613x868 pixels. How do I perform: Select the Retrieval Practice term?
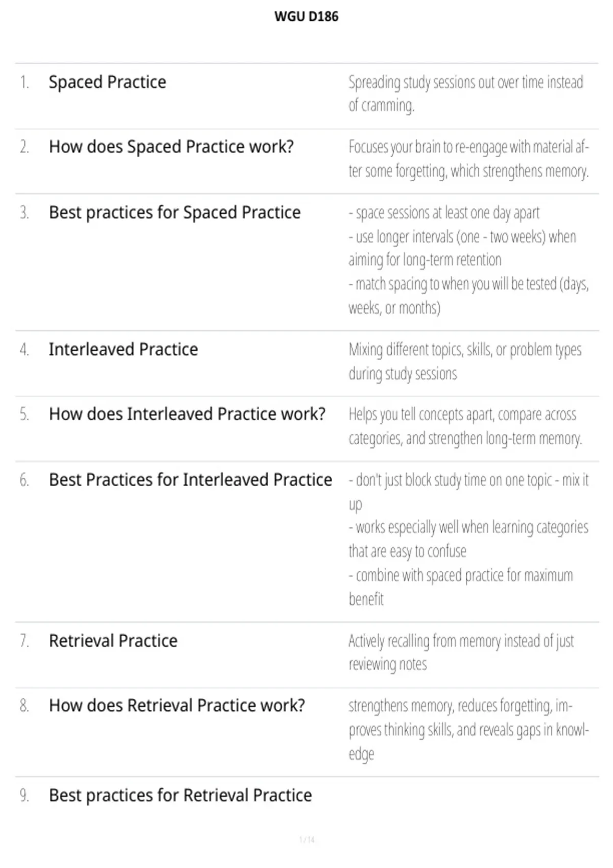(x=113, y=641)
